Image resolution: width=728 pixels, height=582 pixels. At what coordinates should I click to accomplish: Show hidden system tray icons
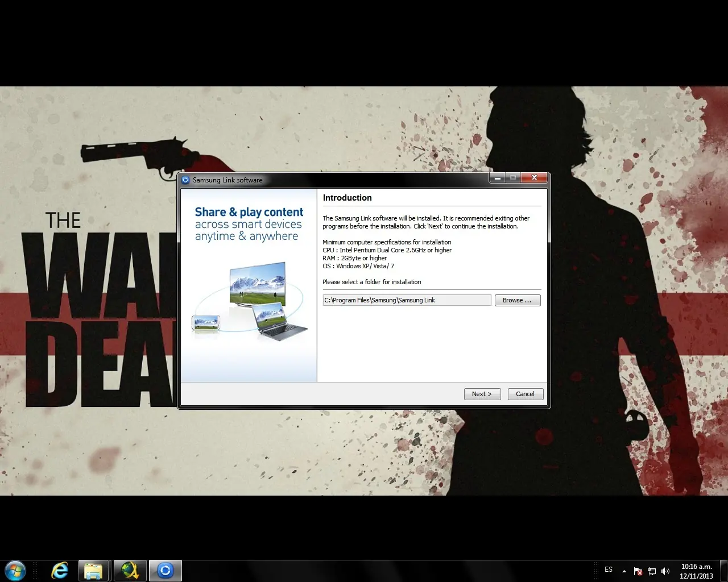click(x=624, y=571)
